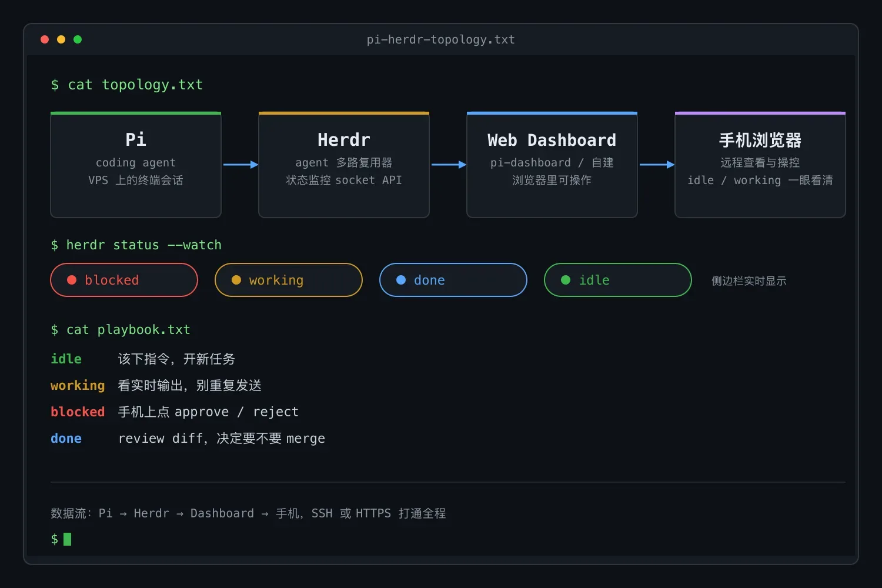Click the idle status pill
882x588 pixels.
click(x=618, y=280)
